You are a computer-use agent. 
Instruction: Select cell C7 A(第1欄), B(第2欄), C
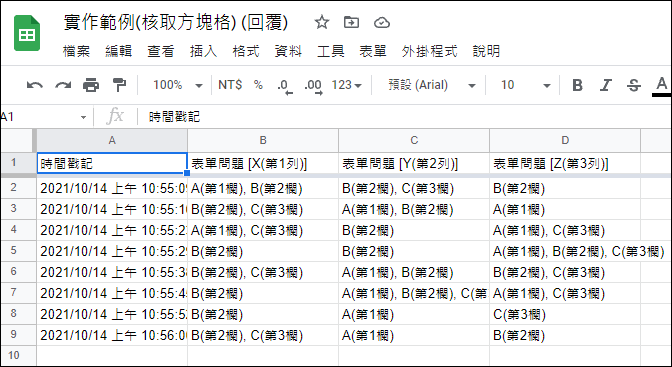(x=414, y=293)
